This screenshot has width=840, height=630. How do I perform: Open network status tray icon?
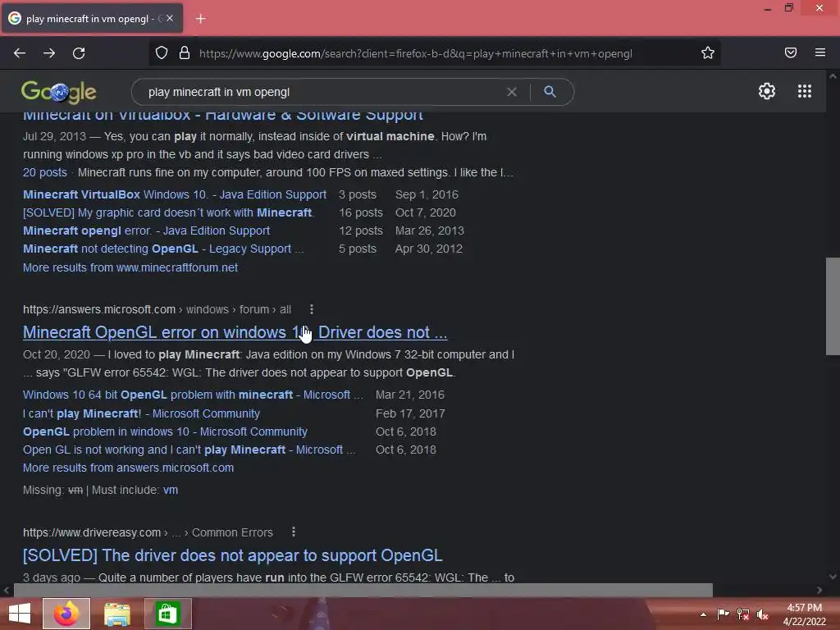click(743, 614)
